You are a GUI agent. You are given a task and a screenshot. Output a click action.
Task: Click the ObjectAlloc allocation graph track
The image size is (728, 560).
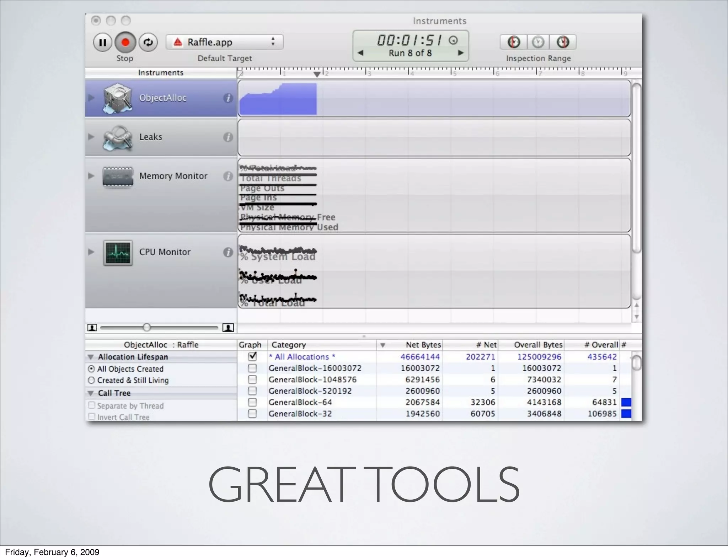(x=434, y=98)
